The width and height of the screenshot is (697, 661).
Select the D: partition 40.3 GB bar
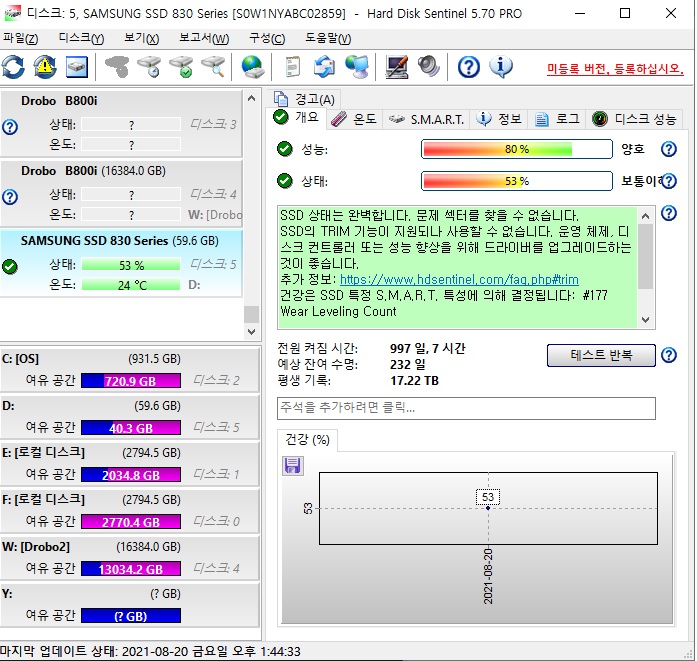[x=131, y=428]
